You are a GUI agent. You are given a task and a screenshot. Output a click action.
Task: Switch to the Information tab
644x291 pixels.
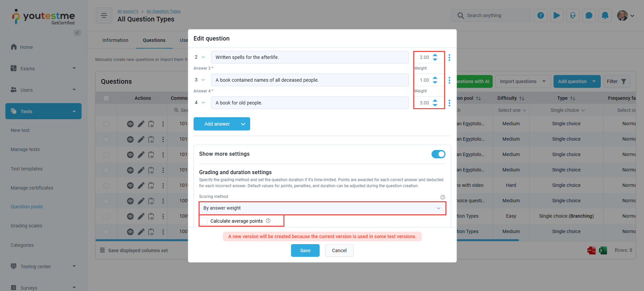click(x=115, y=40)
